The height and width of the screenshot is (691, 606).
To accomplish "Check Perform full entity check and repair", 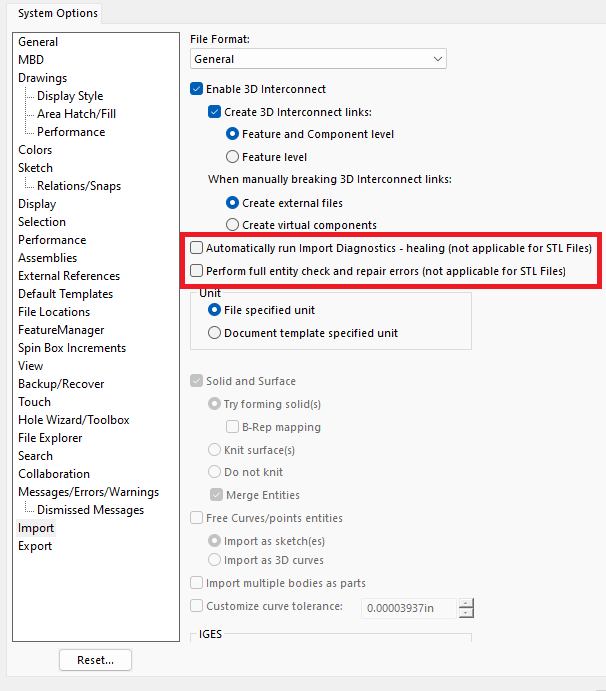I will [197, 271].
